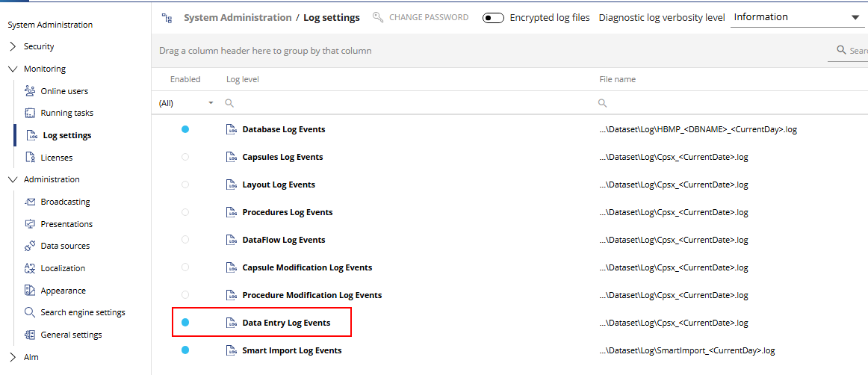Enable DataFlow Log Events

pos(185,240)
